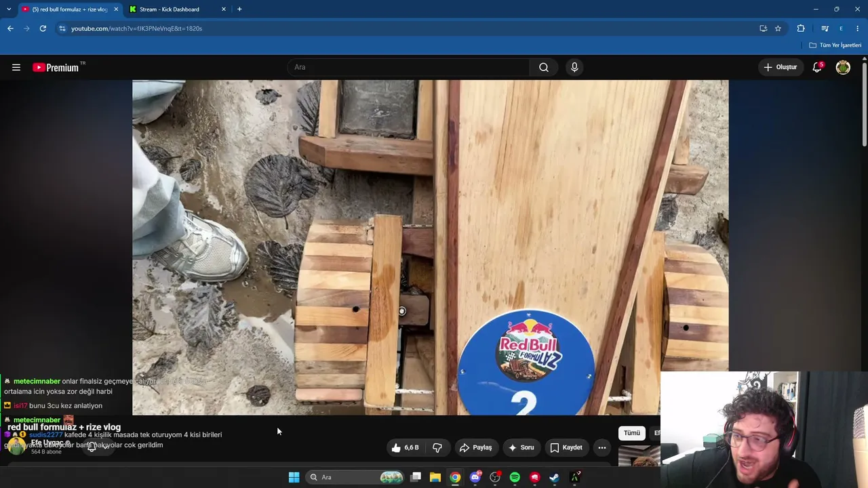Open the Tüm Yer İşaretleri bookmarks folder

(x=835, y=45)
